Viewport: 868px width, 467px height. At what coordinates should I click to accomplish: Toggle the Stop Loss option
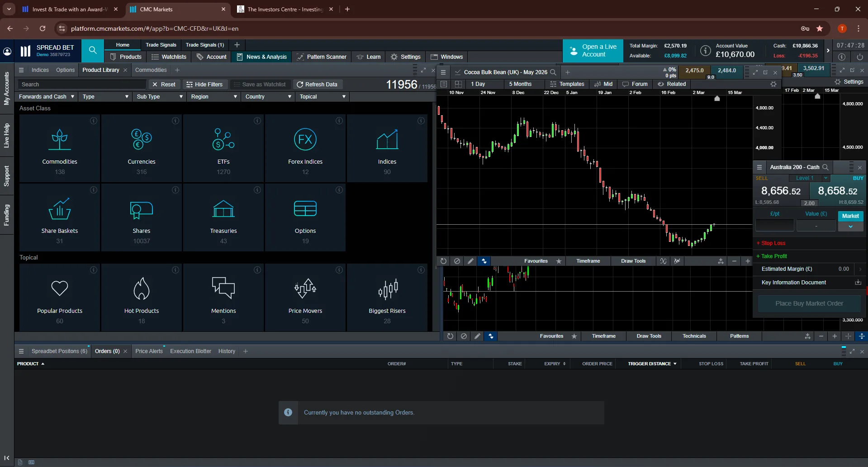(771, 243)
